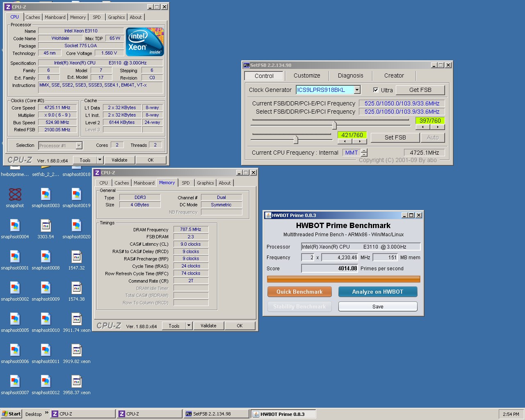Click the Auto button in SetFSB

tap(433, 137)
